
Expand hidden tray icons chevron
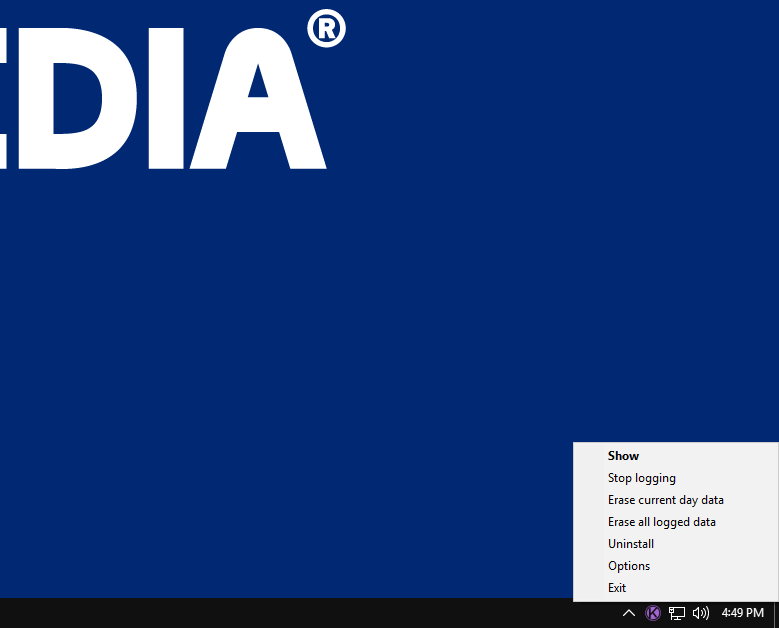[628, 613]
